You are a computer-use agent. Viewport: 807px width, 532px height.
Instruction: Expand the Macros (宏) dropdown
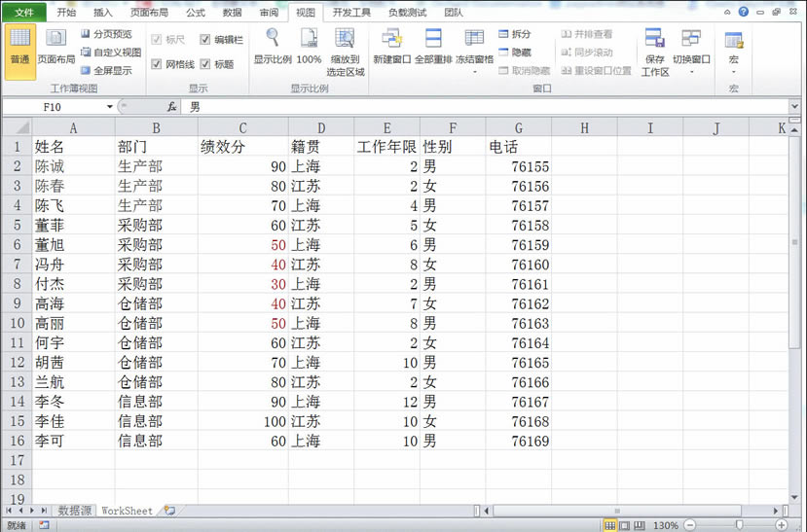(733, 72)
